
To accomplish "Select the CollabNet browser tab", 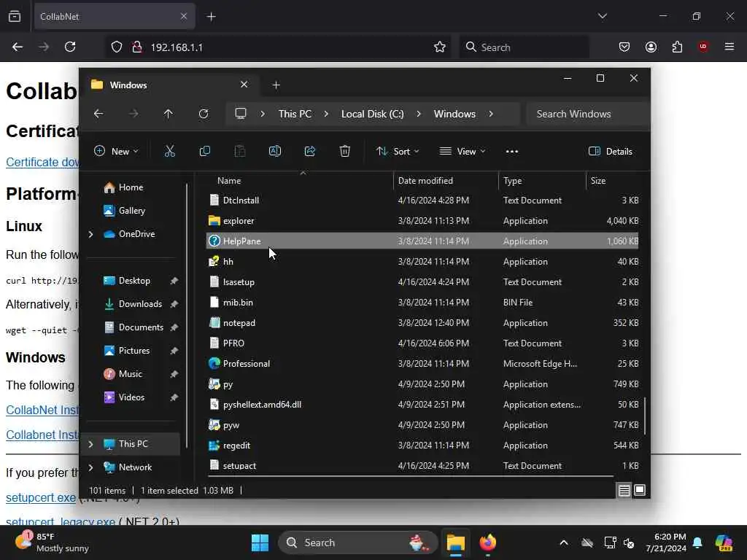I will (115, 16).
